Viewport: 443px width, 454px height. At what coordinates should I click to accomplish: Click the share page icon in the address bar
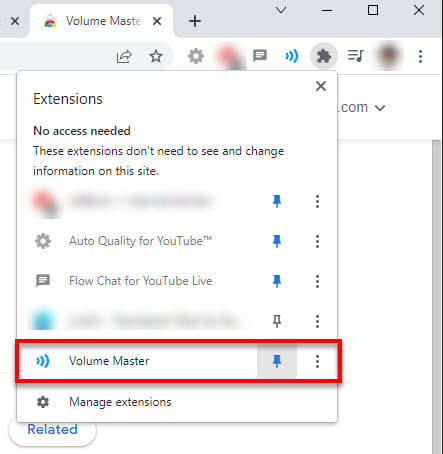click(124, 56)
